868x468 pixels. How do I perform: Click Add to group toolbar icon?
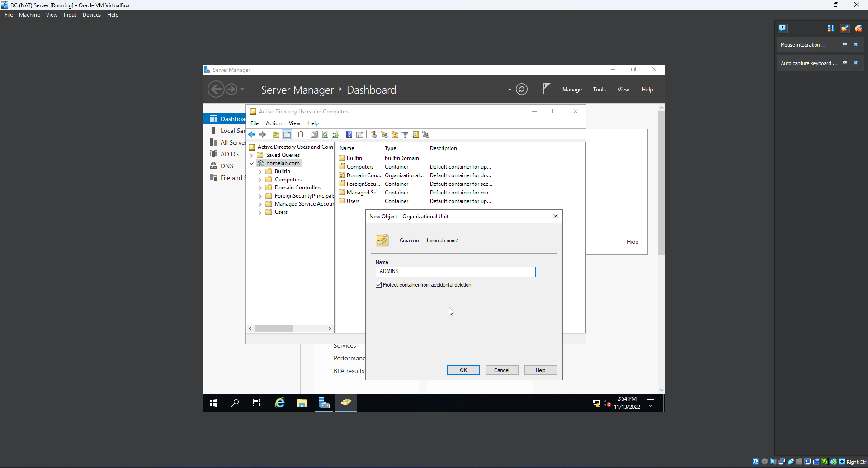426,135
